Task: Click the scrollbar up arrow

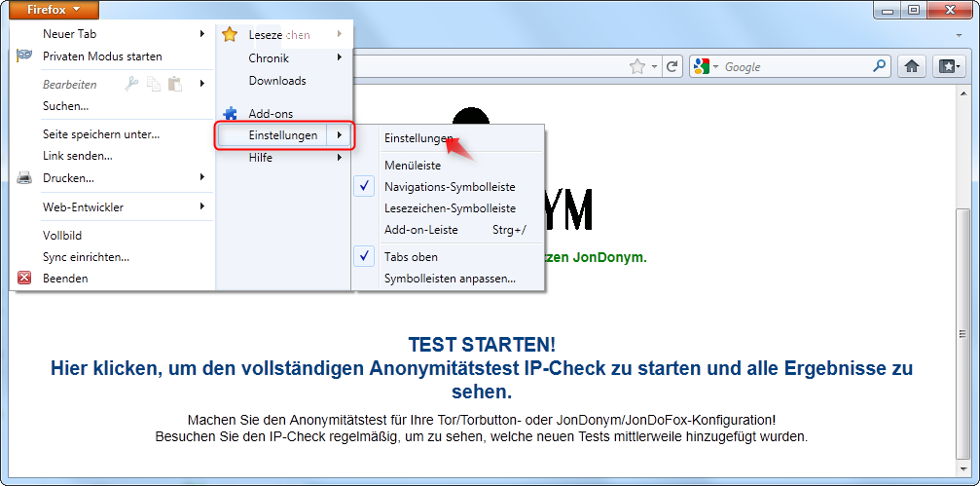Action: (x=963, y=92)
